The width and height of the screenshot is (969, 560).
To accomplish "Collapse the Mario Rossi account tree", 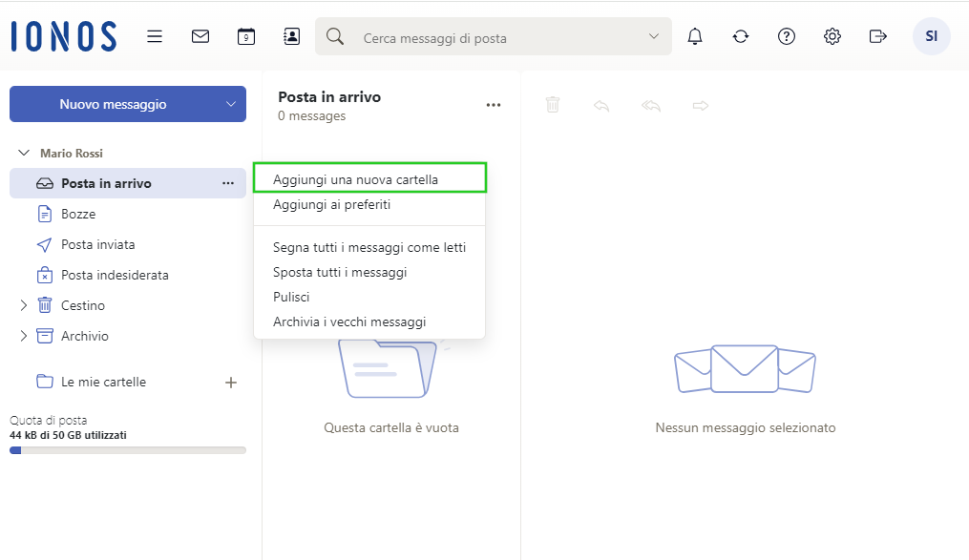I will (x=24, y=153).
